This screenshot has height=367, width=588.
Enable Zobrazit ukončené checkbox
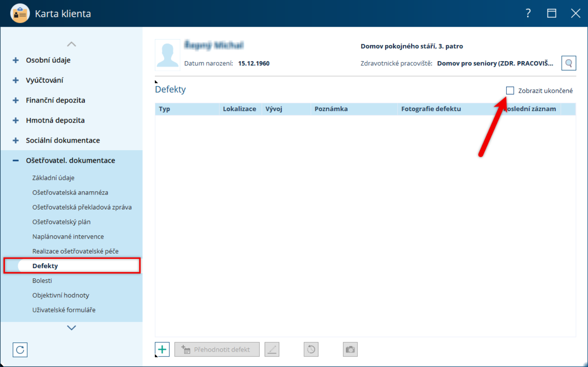510,90
